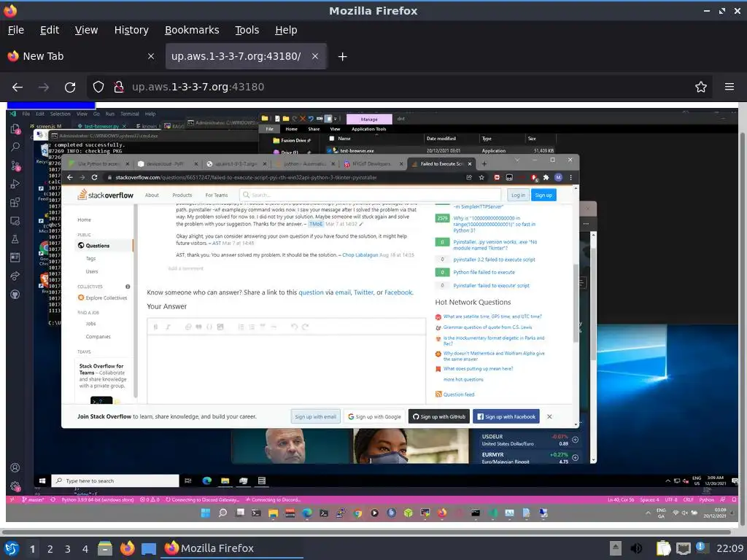Open VS Code Run and Debug icon
The image size is (747, 560).
[x=15, y=184]
